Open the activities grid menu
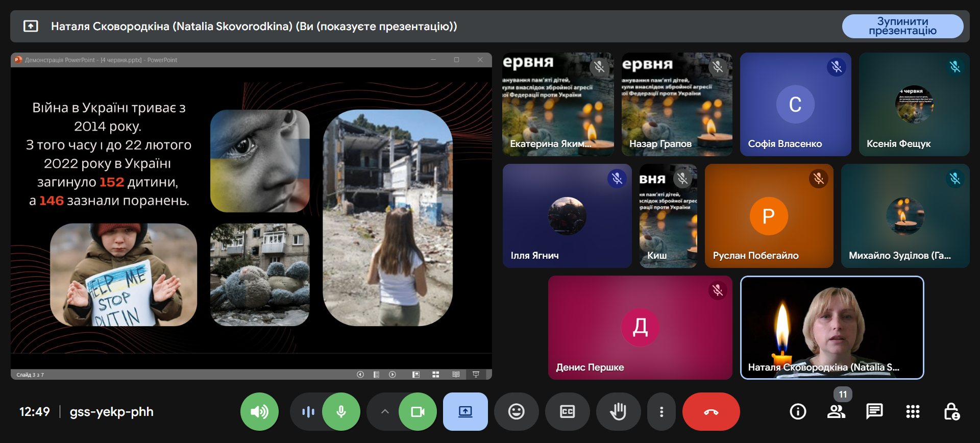The height and width of the screenshot is (443, 980). coord(913,411)
